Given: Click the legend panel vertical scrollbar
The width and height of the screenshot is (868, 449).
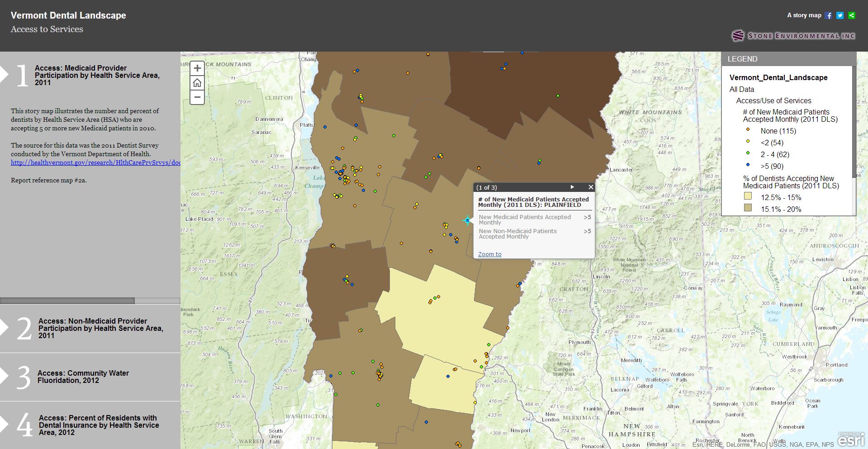Looking at the screenshot, I should coord(854,122).
